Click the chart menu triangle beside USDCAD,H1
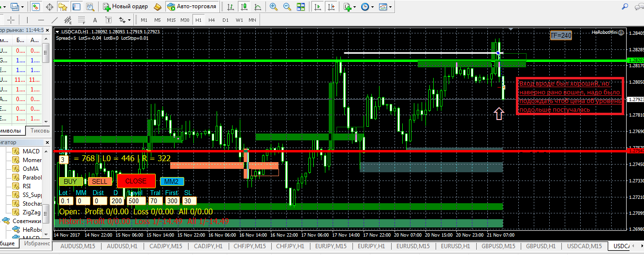Viewport: 644px width, 255px height. coord(57,32)
